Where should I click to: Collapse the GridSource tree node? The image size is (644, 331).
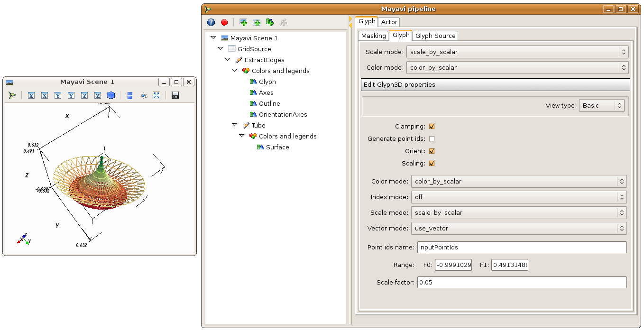click(x=220, y=49)
